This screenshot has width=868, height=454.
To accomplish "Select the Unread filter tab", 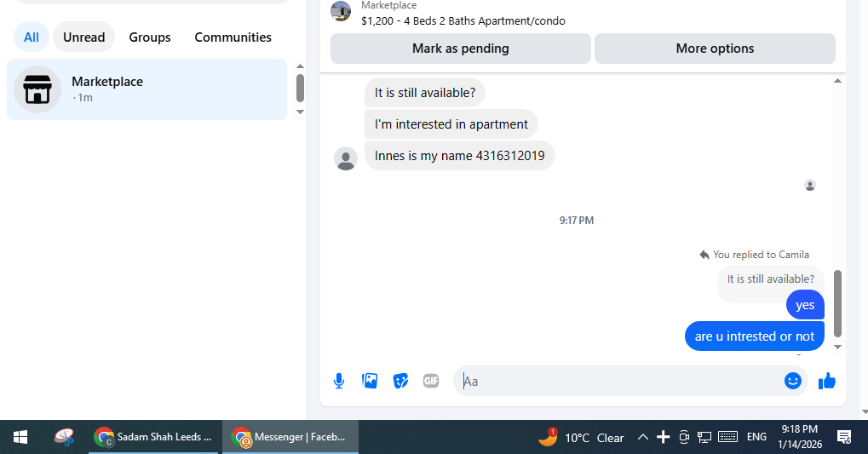I will 84,37.
